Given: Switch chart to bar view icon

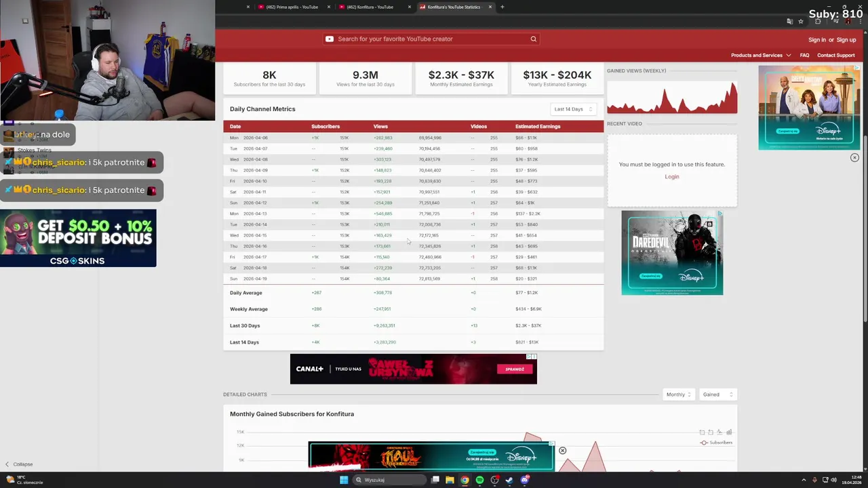Looking at the screenshot, I should [x=729, y=432].
